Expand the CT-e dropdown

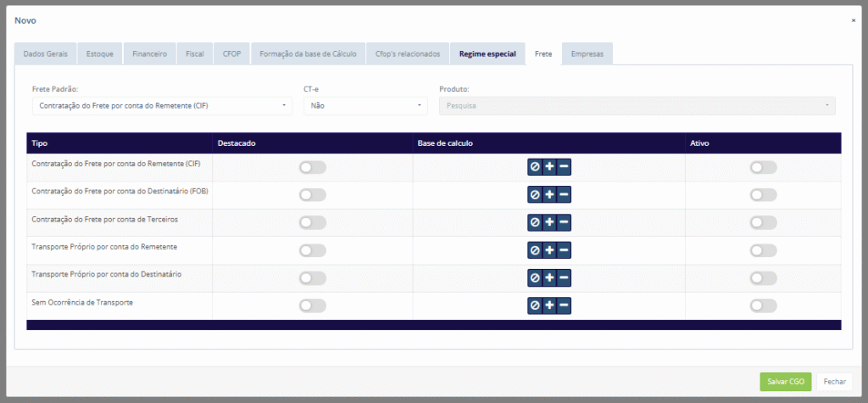click(364, 106)
